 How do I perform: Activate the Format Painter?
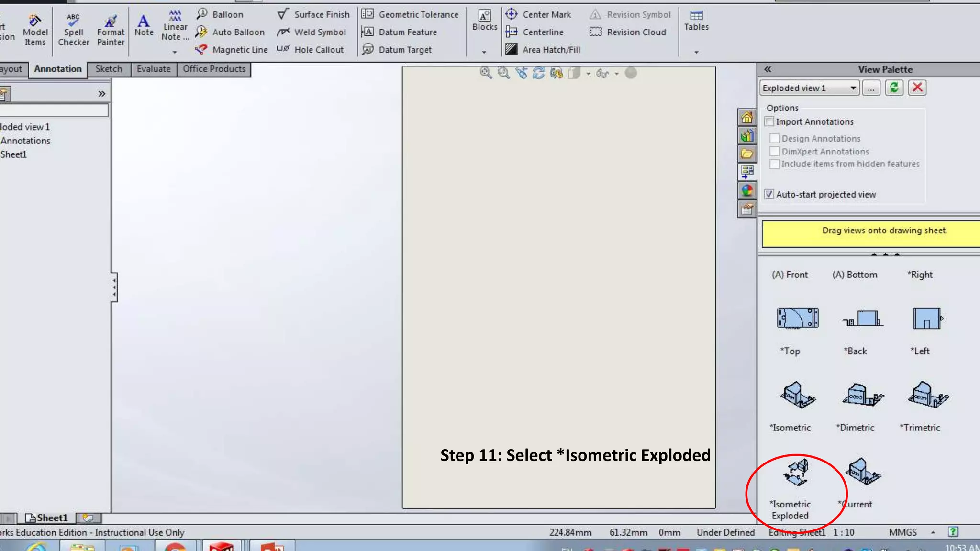pos(111,30)
